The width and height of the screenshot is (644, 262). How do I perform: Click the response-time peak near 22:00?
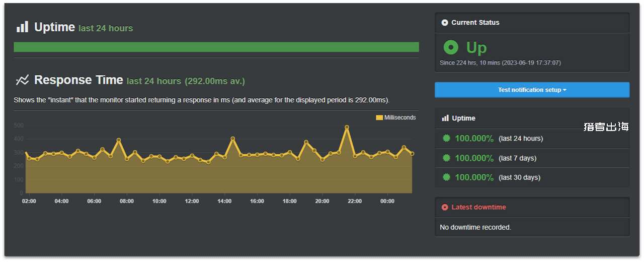347,127
